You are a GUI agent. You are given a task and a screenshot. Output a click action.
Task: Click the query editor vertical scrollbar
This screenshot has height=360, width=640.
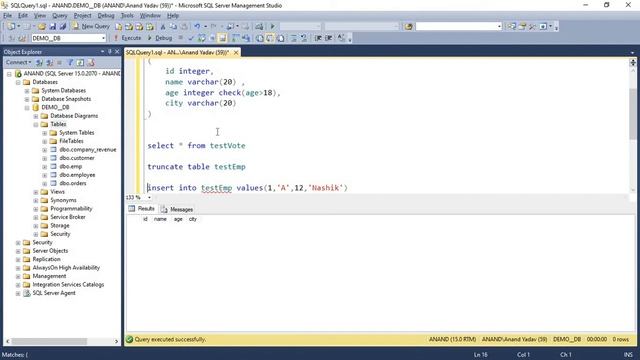pos(633,114)
